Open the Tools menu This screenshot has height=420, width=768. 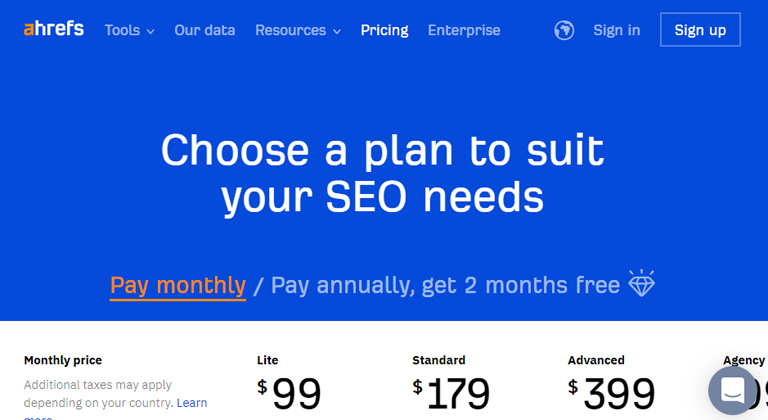pos(122,30)
